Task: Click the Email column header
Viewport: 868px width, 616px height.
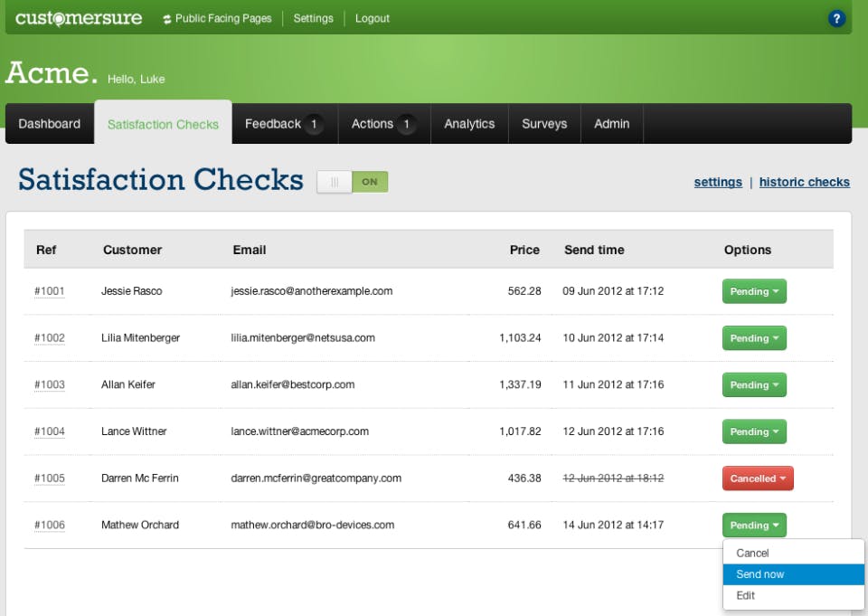Action: (250, 250)
